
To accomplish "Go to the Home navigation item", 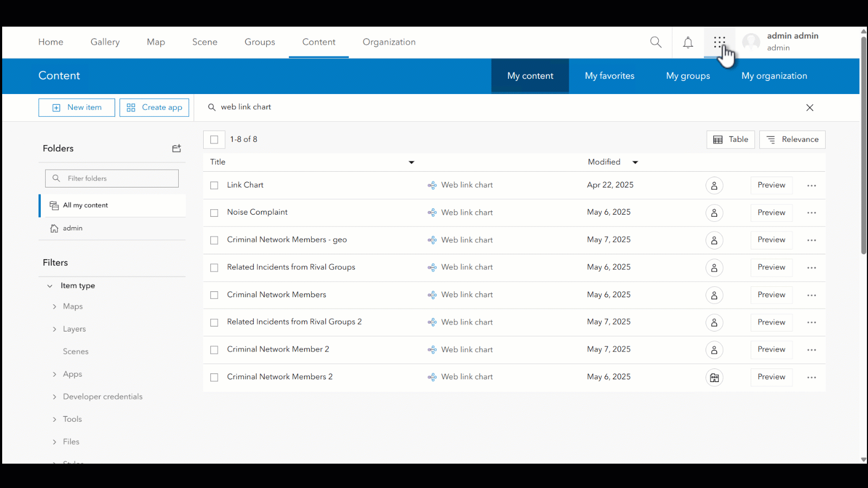I will coord(51,42).
